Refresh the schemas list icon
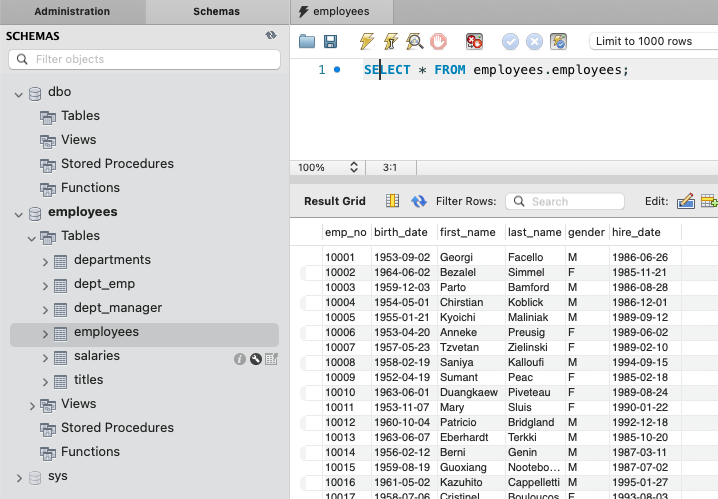The width and height of the screenshot is (718, 499). [271, 35]
